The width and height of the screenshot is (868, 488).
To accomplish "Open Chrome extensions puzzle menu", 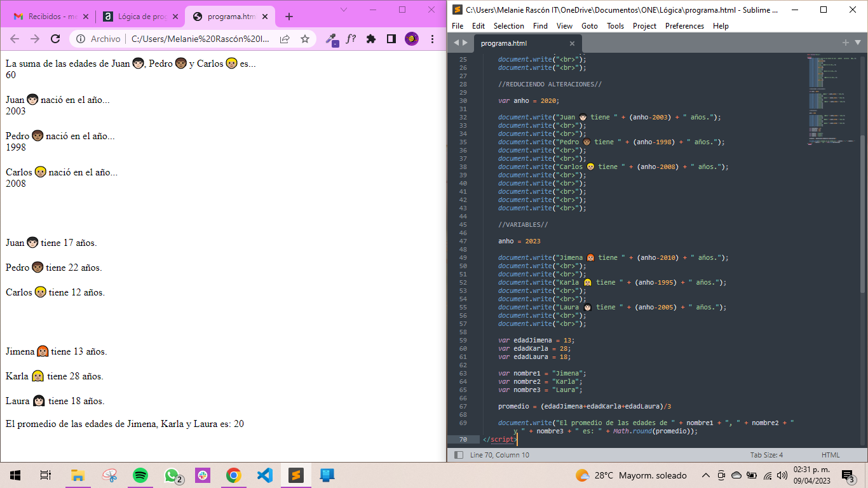I will pyautogui.click(x=371, y=39).
